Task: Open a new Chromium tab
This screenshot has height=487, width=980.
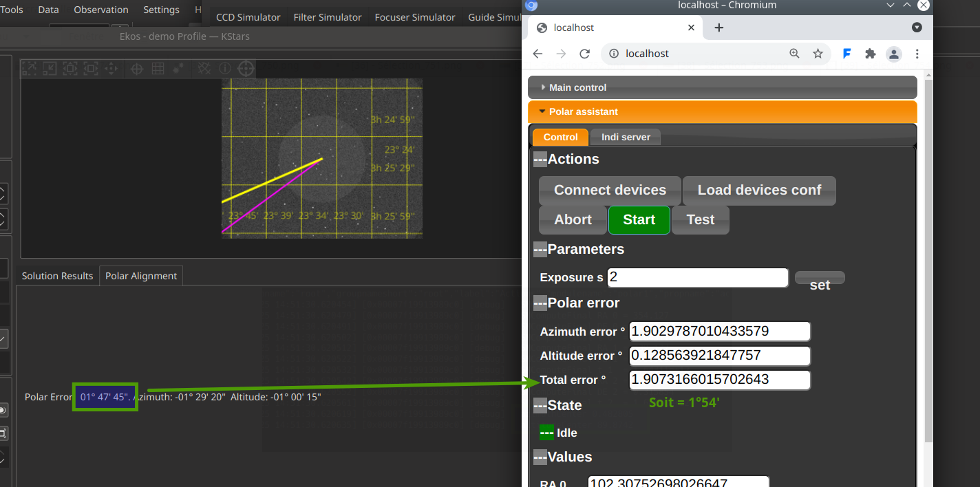Action: coord(719,28)
